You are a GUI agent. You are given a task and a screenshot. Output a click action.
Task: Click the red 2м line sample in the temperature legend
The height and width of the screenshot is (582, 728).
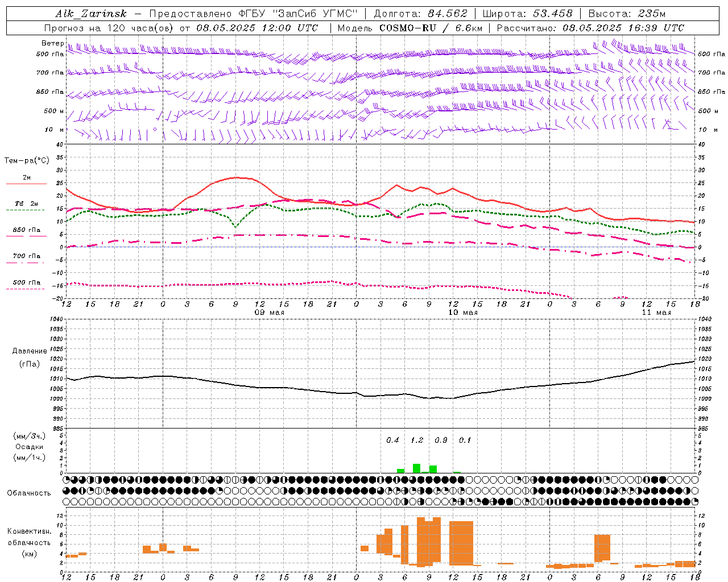coord(26,184)
